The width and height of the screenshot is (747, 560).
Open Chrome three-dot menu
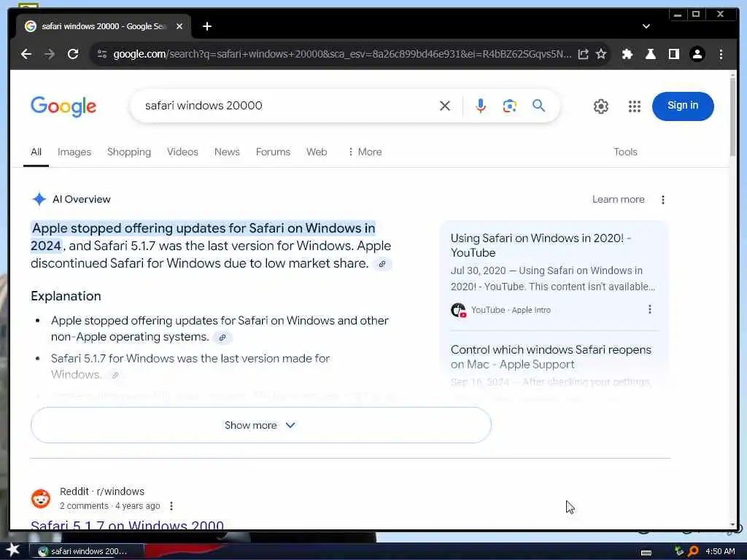pyautogui.click(x=721, y=54)
